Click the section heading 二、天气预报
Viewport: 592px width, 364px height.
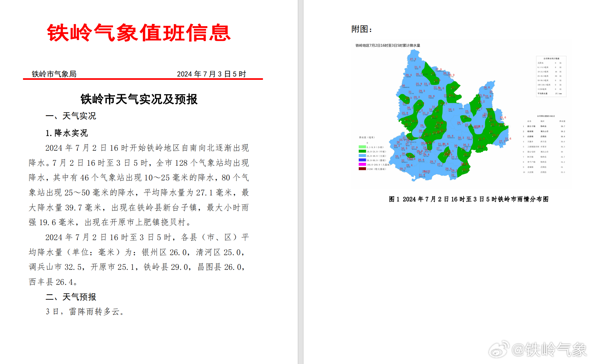click(71, 297)
